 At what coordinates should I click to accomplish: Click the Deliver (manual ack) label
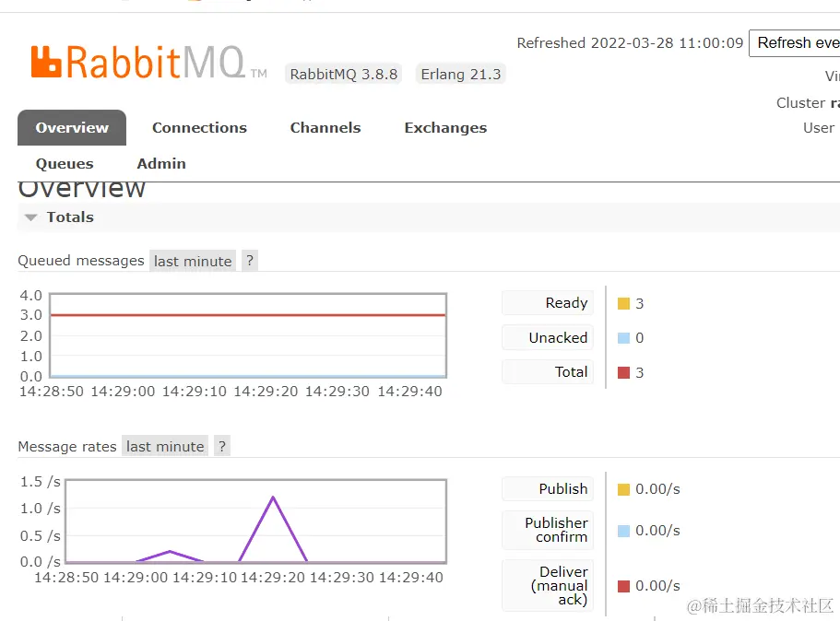548,586
